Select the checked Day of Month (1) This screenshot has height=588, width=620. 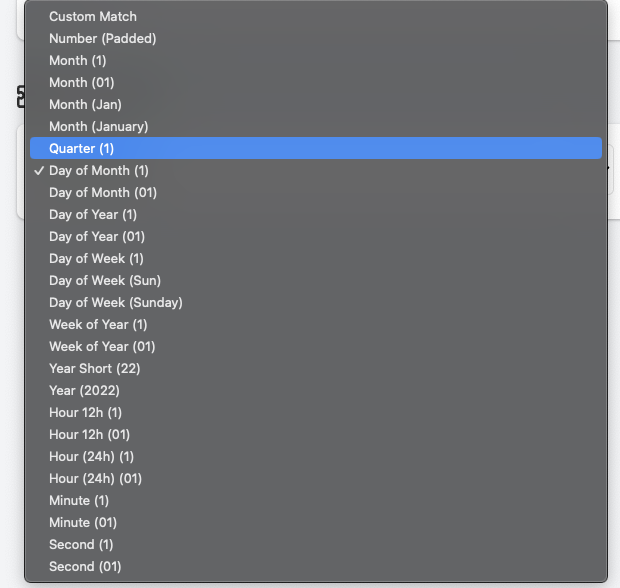(99, 171)
